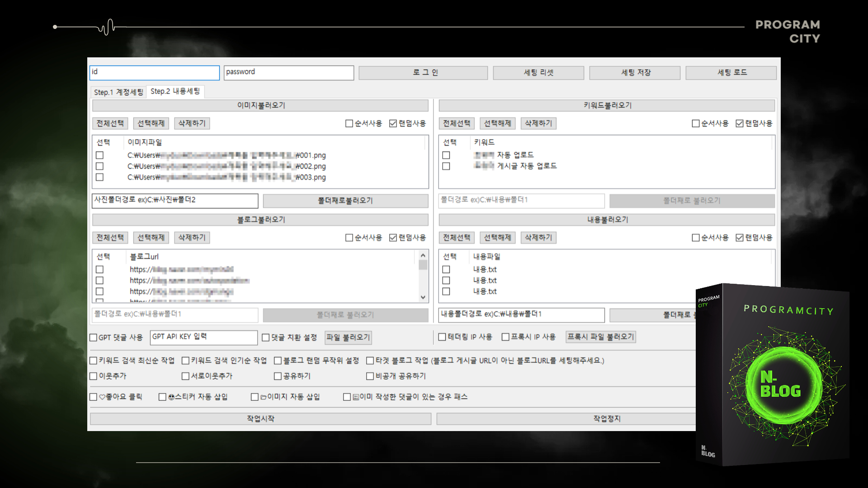Image resolution: width=868 pixels, height=488 pixels.
Task: Click the 내용불러오기 button
Action: click(x=607, y=220)
